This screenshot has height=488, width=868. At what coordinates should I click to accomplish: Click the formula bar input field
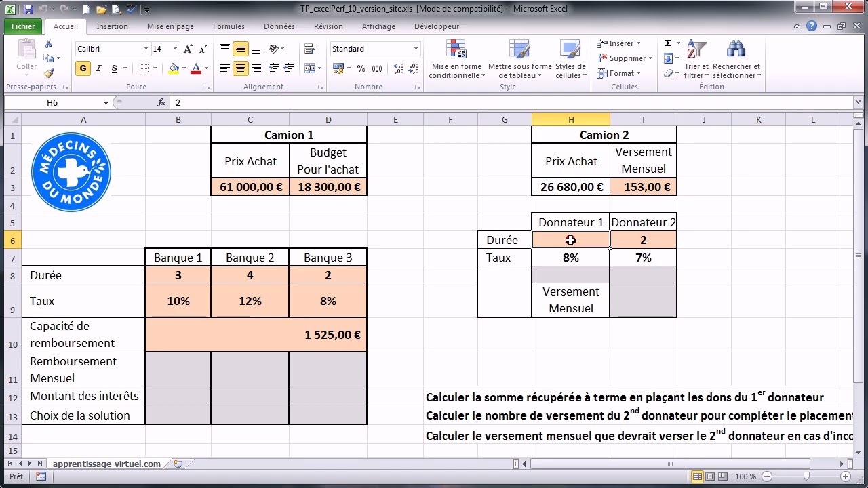[x=512, y=102]
